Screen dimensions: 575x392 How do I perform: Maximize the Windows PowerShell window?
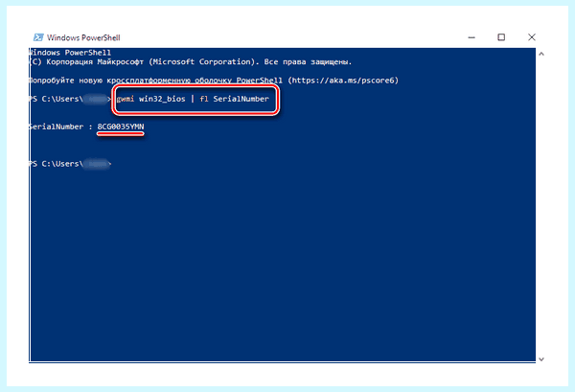point(501,37)
